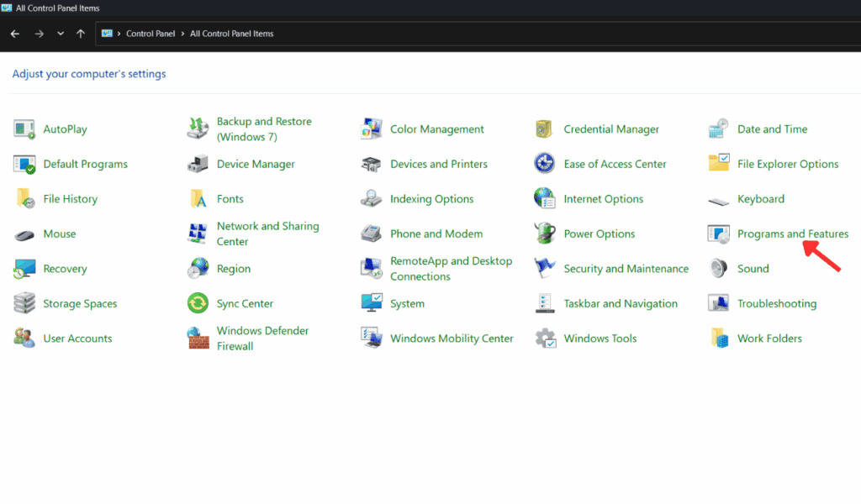The image size is (861, 504).
Task: Open the Programs and Features link
Action: (792, 234)
